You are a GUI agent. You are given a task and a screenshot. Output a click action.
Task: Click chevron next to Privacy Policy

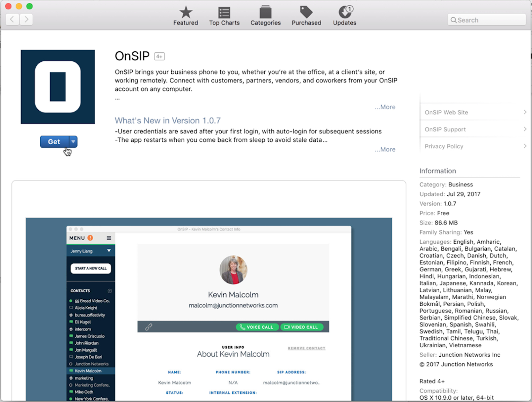tap(525, 146)
